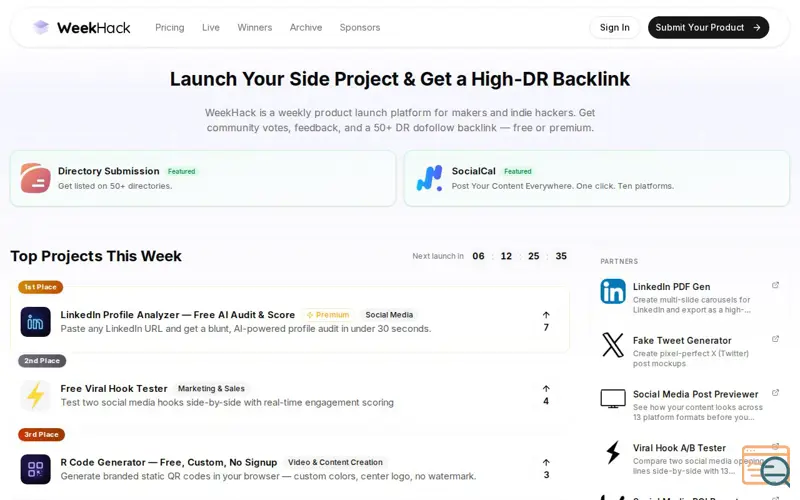
Task: Open Social Media Post Previewer link
Action: 695,394
